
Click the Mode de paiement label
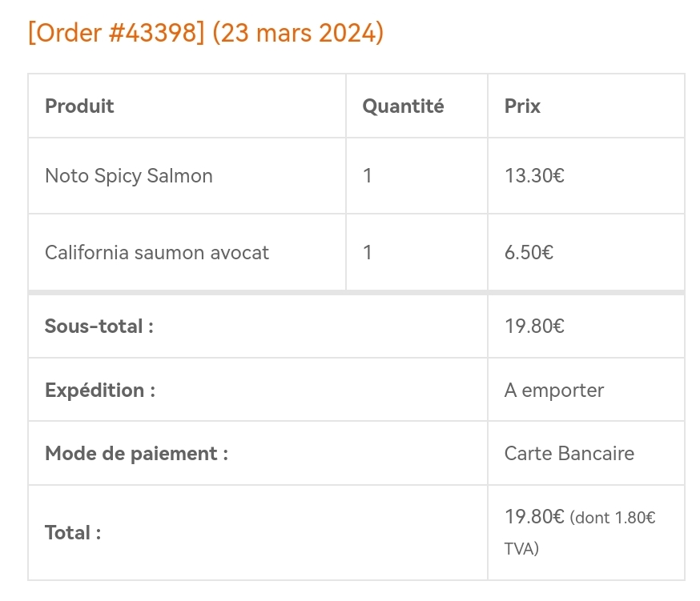click(x=137, y=454)
